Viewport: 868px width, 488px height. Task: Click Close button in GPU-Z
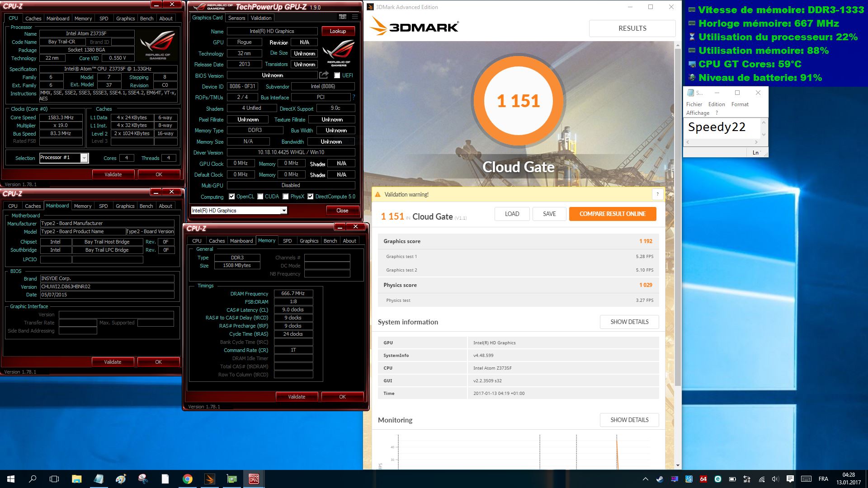pyautogui.click(x=342, y=211)
